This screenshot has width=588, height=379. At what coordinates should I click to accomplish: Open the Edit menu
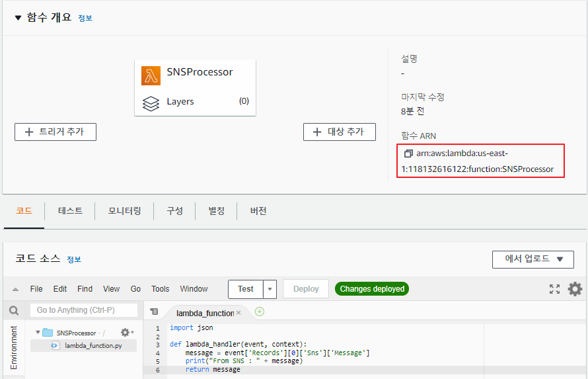click(60, 289)
